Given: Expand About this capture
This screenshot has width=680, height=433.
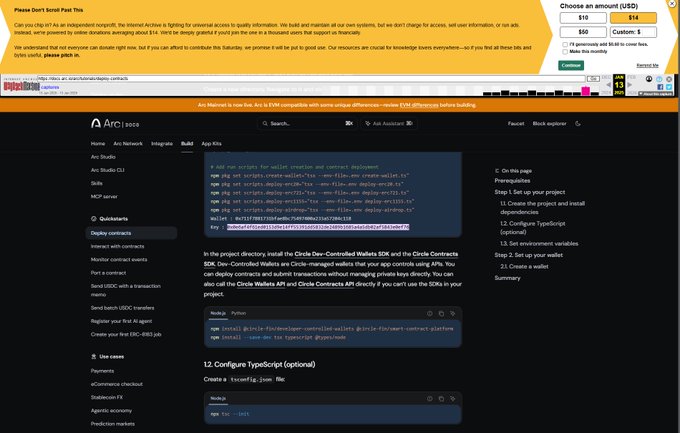Looking at the screenshot, I should (x=655, y=94).
